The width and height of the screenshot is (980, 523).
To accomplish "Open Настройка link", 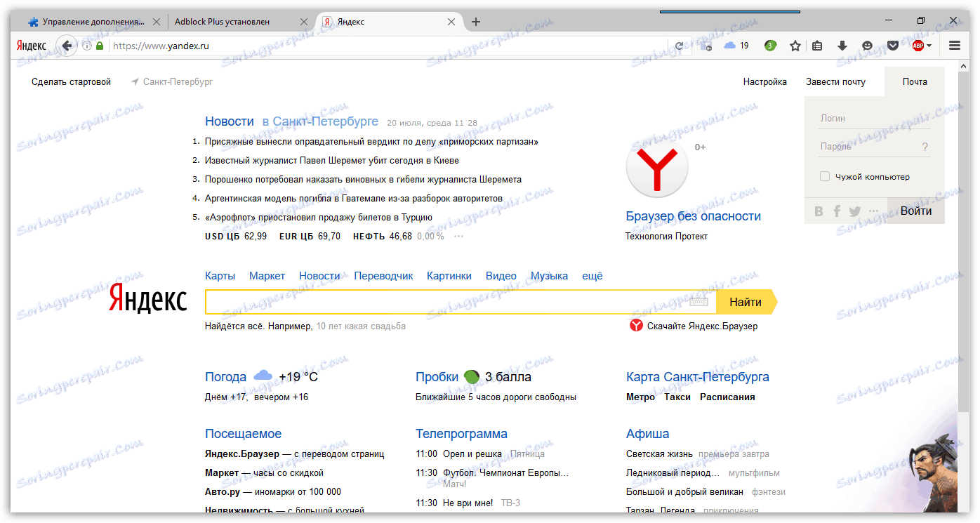I will coord(764,82).
